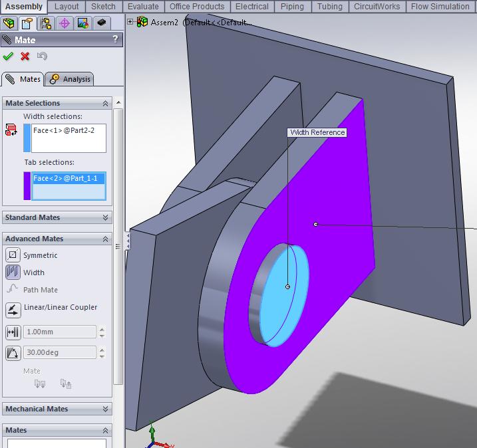Viewport: 477px width, 448px height.
Task: Collapse the Advanced Mates section
Action: point(105,239)
